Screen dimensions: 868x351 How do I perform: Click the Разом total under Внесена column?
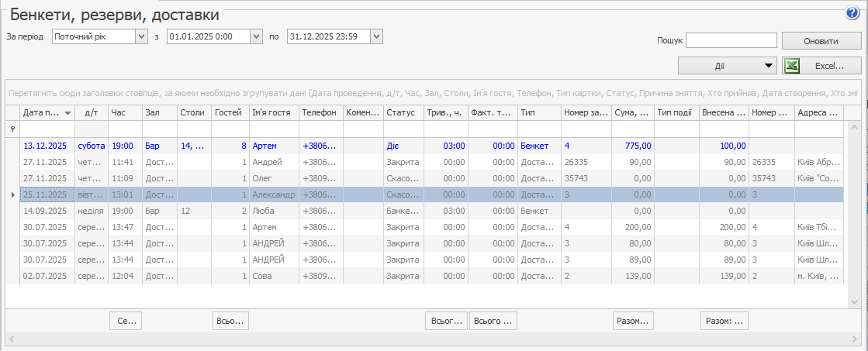click(x=724, y=320)
